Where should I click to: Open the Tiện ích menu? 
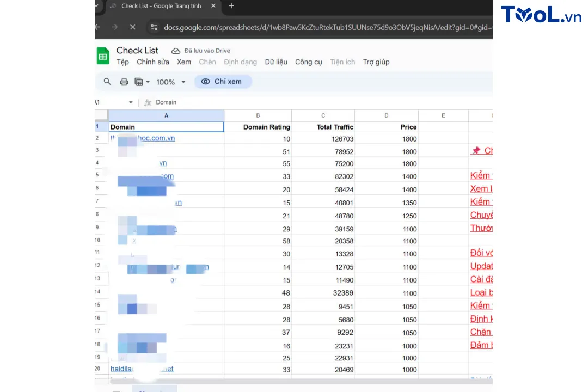pyautogui.click(x=342, y=62)
